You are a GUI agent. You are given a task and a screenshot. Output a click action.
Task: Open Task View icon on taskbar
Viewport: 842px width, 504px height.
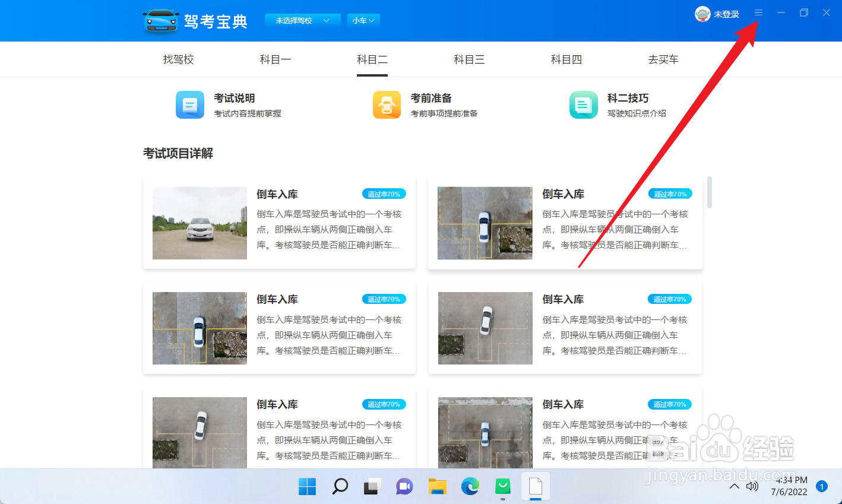[x=372, y=487]
